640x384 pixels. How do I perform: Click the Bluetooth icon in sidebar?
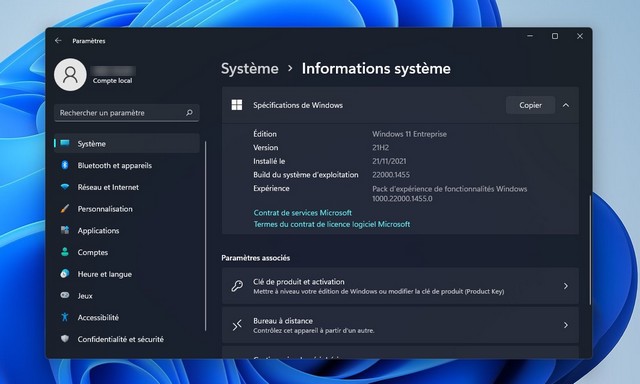tap(64, 165)
